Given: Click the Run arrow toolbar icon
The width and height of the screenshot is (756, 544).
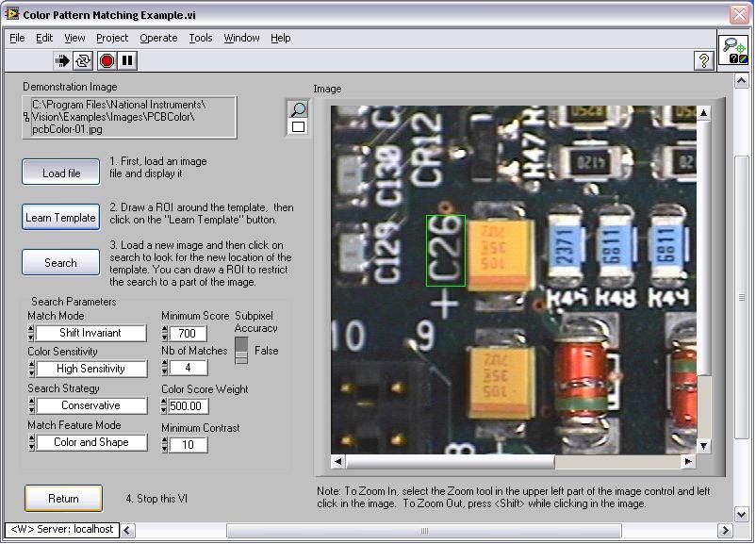Looking at the screenshot, I should pyautogui.click(x=62, y=61).
